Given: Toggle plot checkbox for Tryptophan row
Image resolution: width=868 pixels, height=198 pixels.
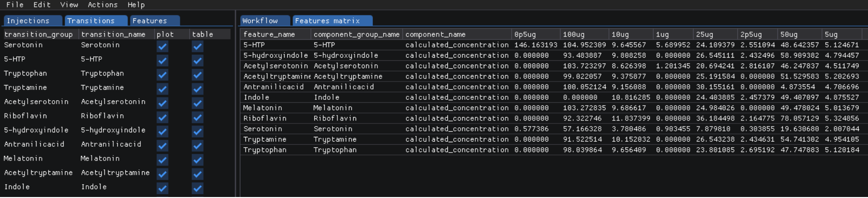Looking at the screenshot, I should [163, 75].
